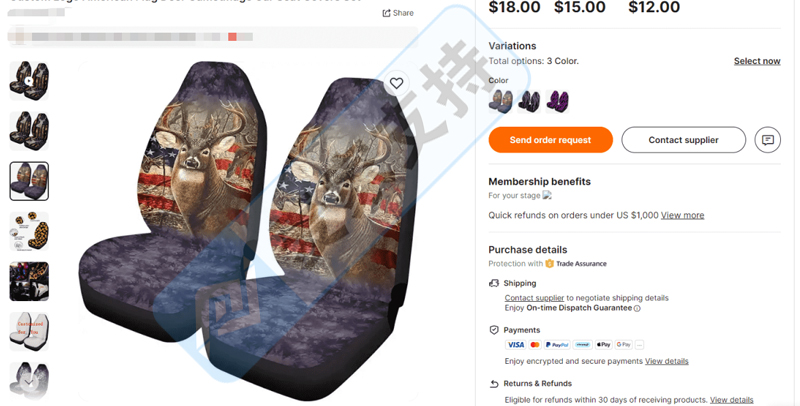Select the deer flag color swatch

[x=501, y=101]
